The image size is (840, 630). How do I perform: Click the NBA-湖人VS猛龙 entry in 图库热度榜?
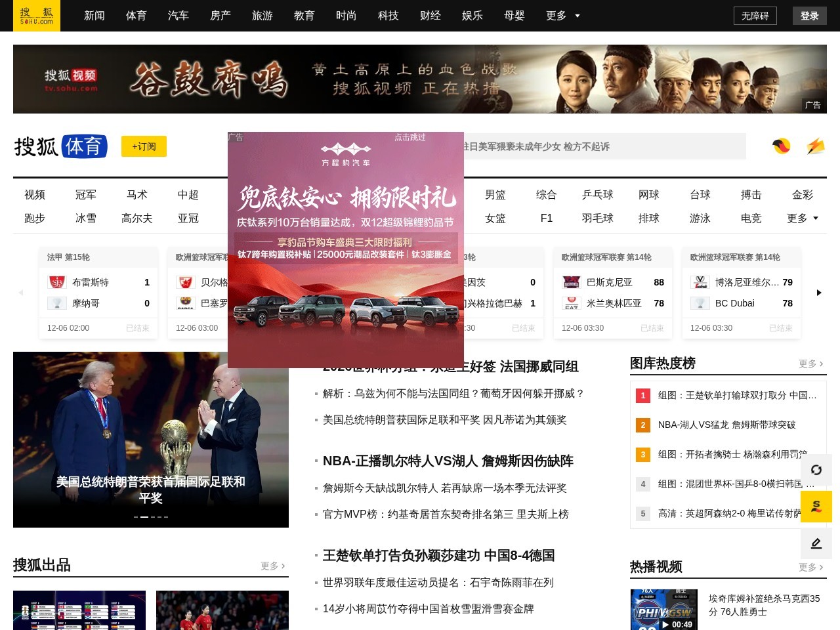pos(728,425)
